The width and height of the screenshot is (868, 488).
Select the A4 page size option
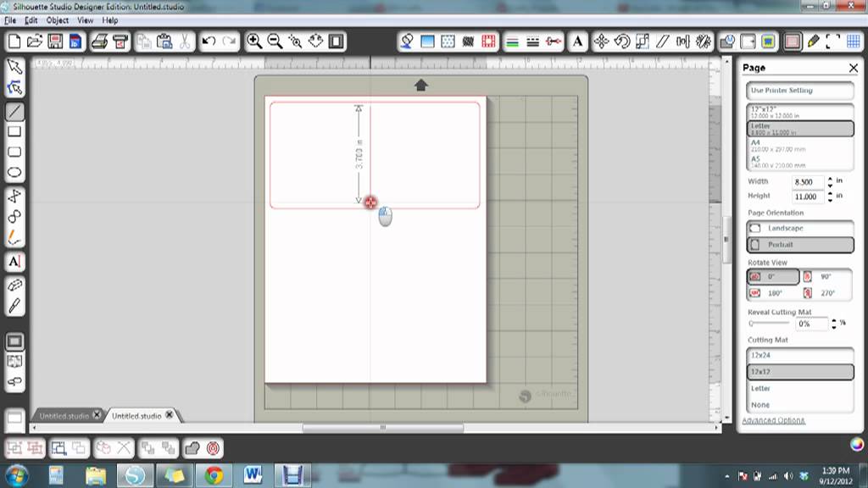tap(800, 146)
